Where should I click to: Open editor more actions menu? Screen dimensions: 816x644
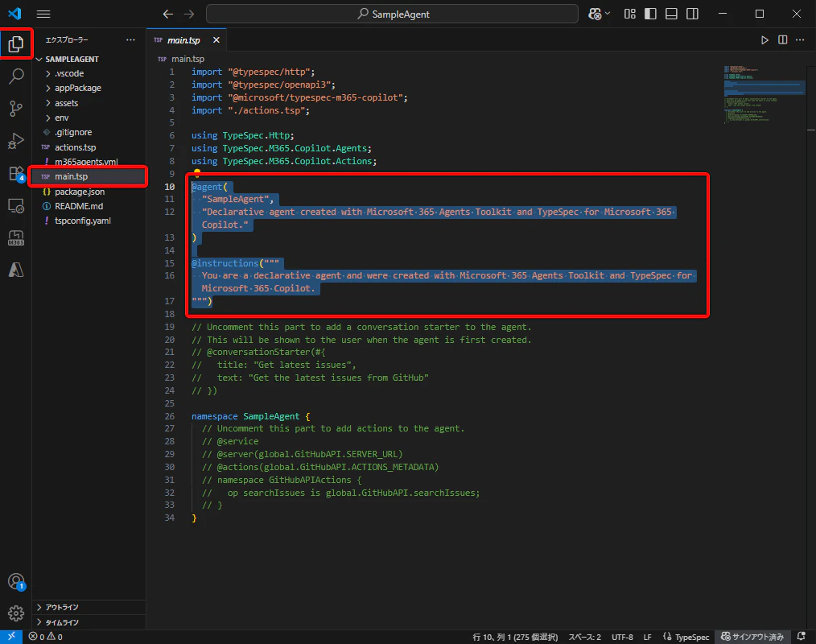pos(800,40)
